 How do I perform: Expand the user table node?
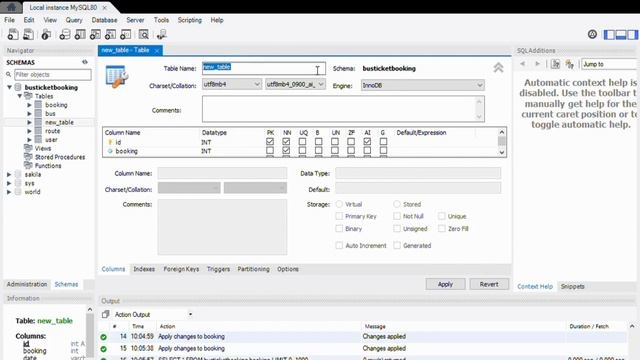point(29,140)
